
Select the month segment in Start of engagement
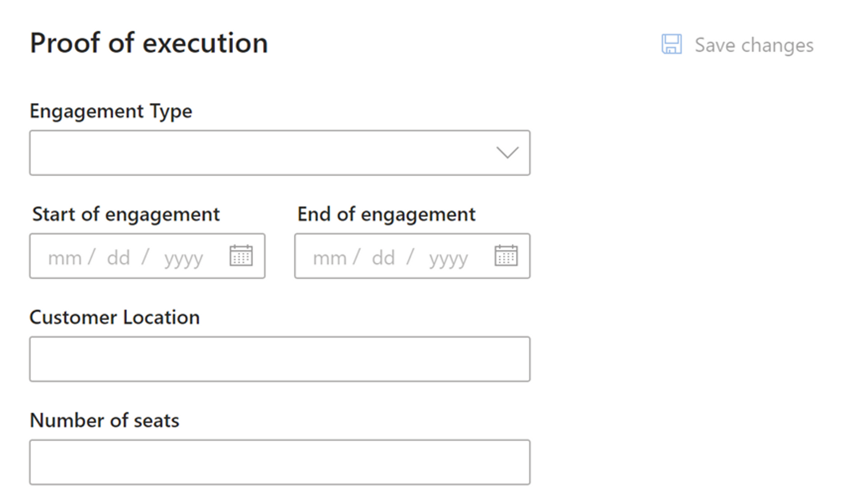pyautogui.click(x=65, y=258)
